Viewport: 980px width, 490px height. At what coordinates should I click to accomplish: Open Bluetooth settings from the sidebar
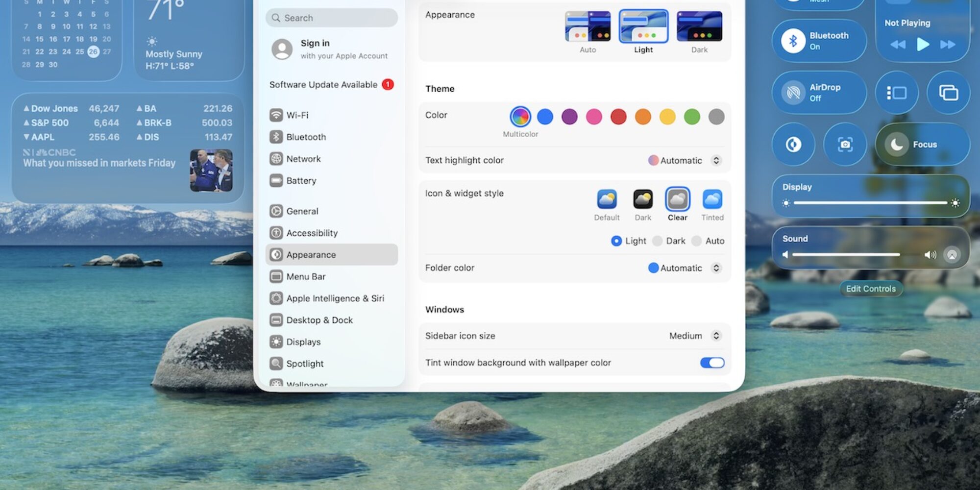tap(276, 137)
